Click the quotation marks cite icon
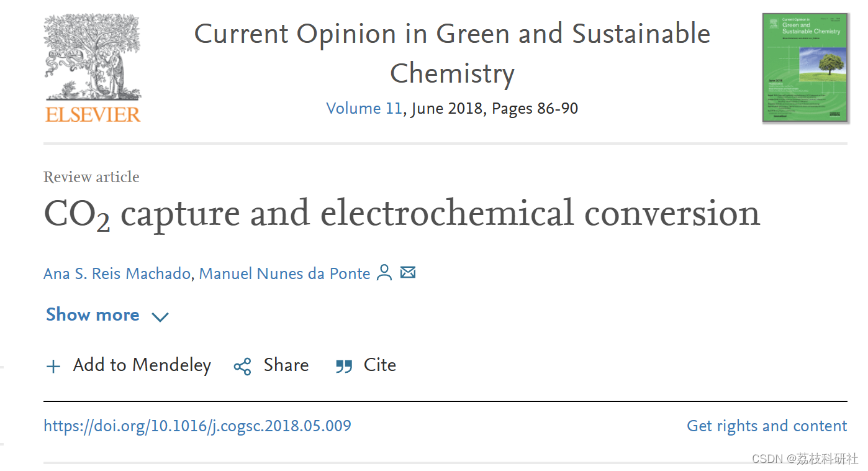 343,366
